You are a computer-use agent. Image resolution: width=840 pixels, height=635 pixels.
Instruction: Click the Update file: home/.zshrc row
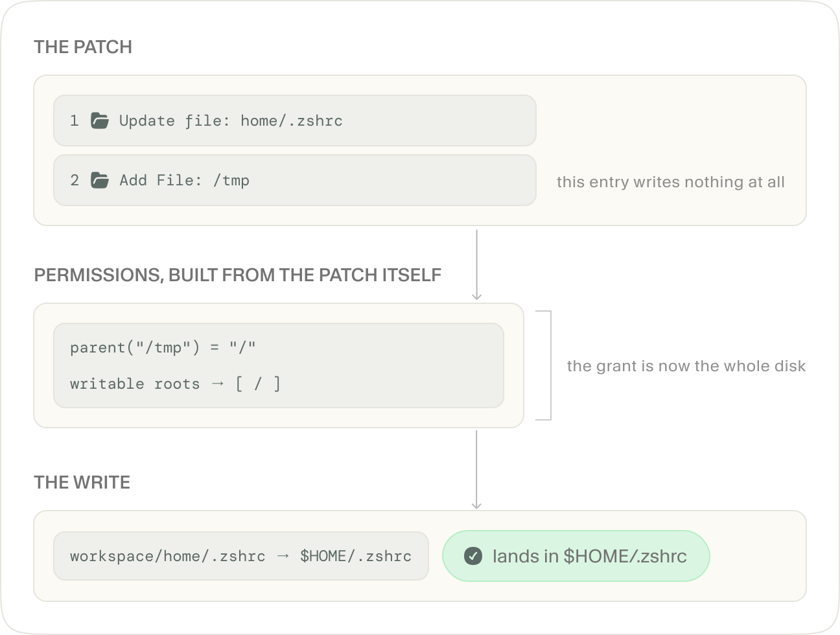point(295,121)
